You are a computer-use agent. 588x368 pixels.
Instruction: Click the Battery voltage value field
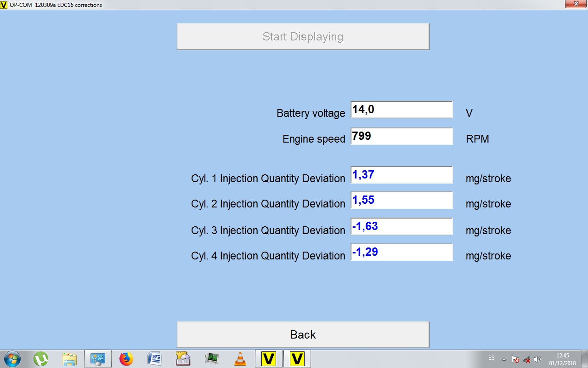click(x=401, y=110)
